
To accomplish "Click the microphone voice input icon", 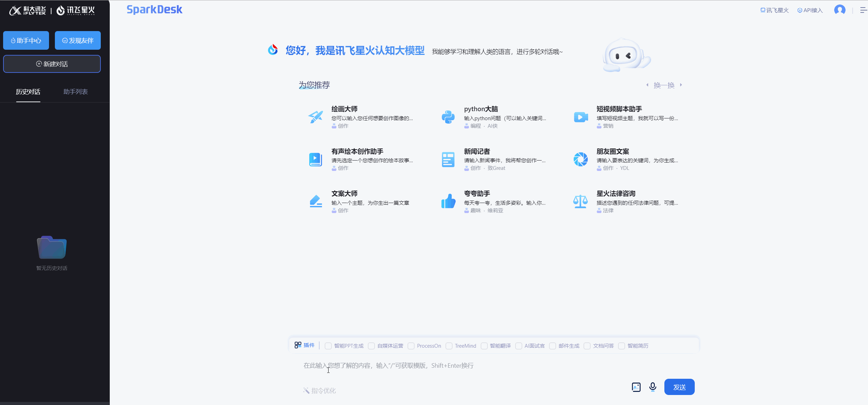I will click(x=653, y=387).
